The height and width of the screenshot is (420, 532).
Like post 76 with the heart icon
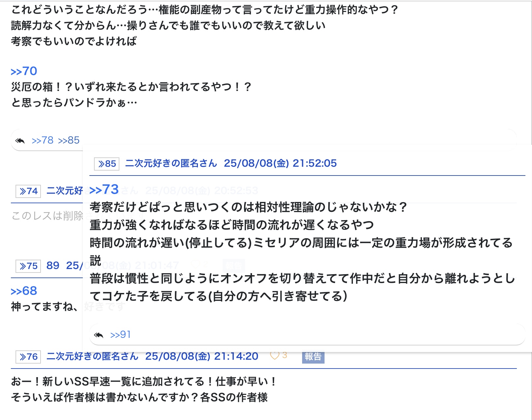pos(274,356)
